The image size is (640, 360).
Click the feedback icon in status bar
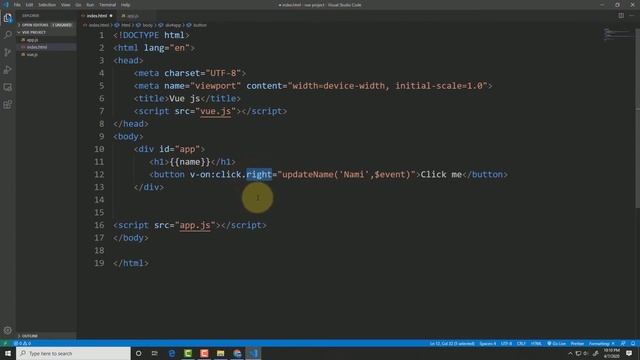click(x=622, y=344)
